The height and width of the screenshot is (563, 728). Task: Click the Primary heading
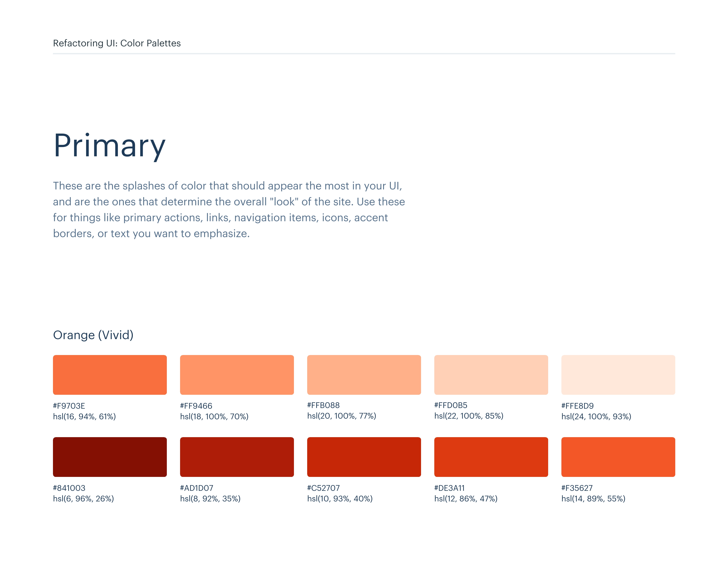click(x=109, y=145)
